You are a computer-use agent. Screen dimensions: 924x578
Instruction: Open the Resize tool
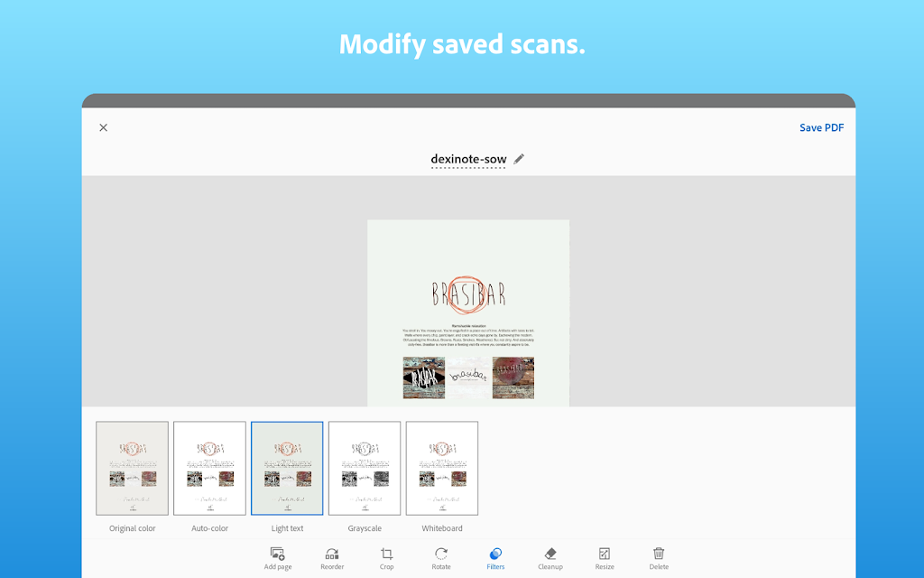point(605,558)
